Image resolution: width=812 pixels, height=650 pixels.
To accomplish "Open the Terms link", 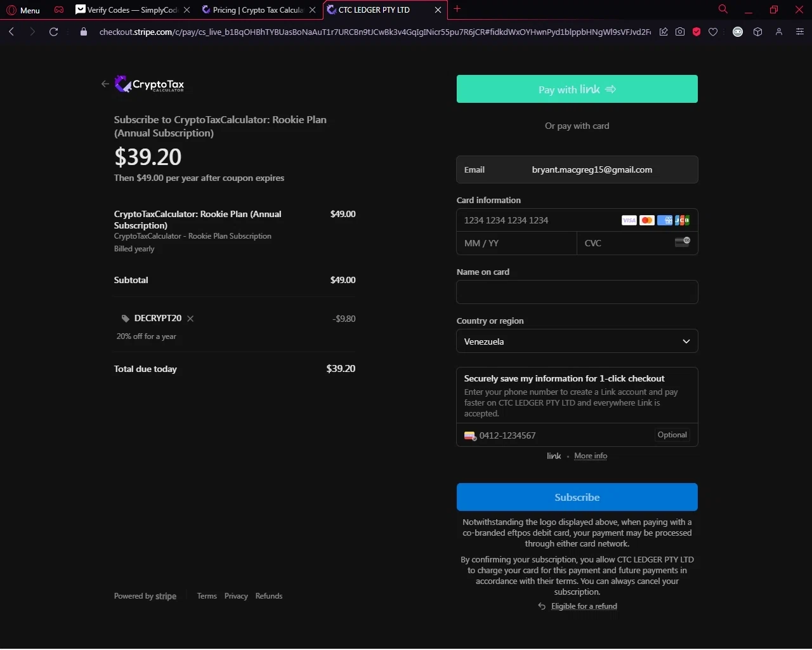I will coord(207,596).
